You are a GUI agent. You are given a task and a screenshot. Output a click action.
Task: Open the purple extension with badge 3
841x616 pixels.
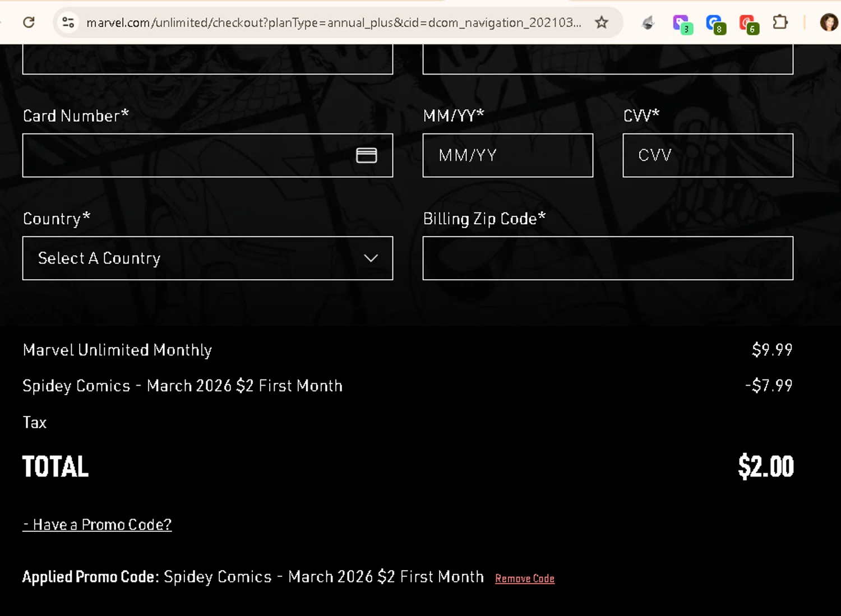click(682, 24)
